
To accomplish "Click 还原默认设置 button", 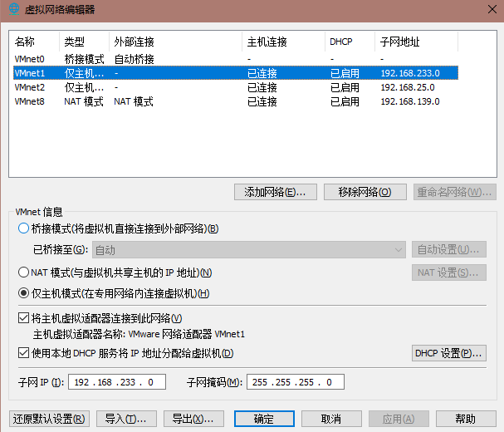I will click(x=49, y=419).
